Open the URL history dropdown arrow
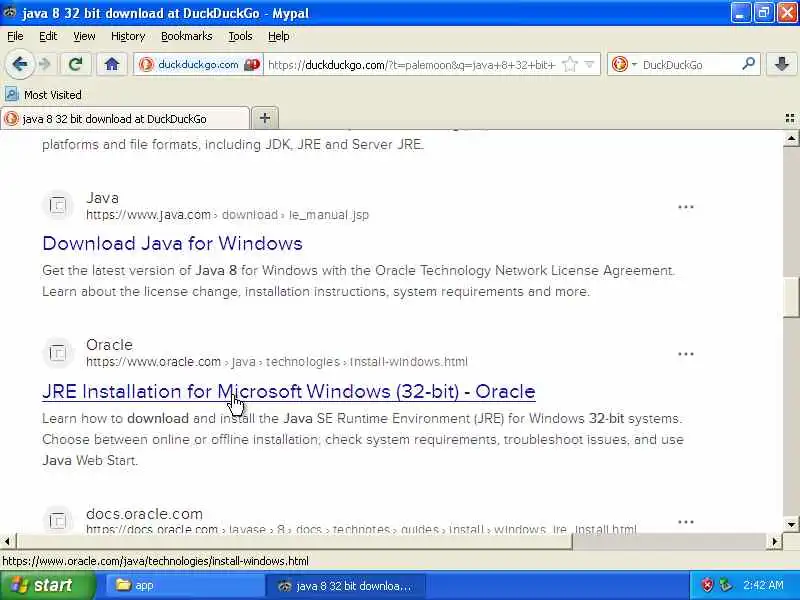The height and width of the screenshot is (600, 800). pos(589,65)
